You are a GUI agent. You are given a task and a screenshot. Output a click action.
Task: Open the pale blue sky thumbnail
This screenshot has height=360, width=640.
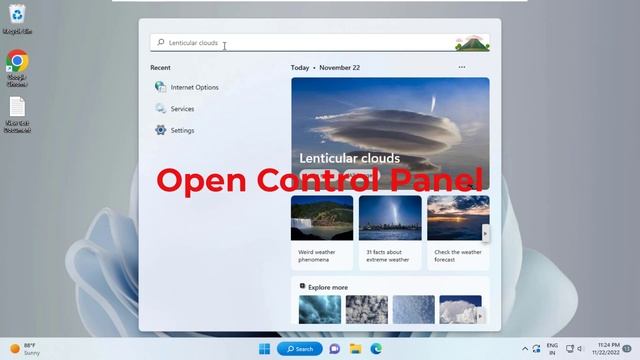tap(413, 310)
